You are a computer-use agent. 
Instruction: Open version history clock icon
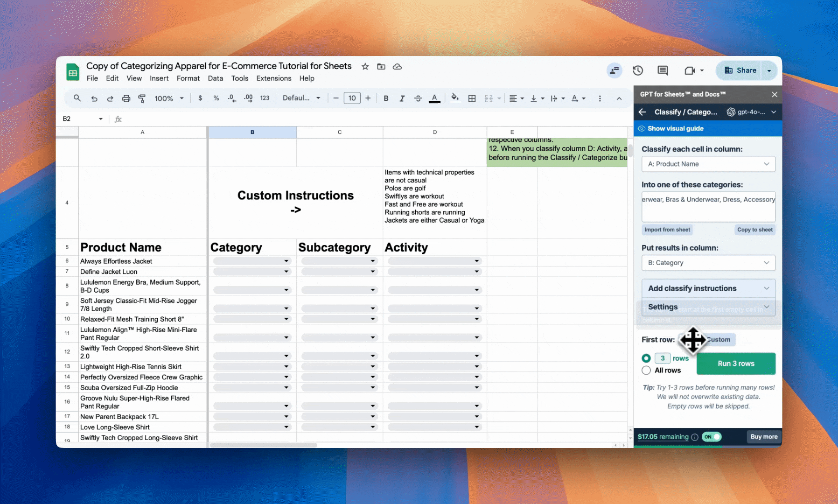(638, 70)
